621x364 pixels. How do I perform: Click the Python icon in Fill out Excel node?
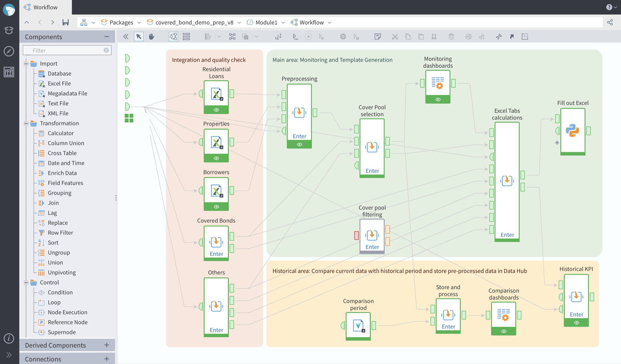point(572,130)
